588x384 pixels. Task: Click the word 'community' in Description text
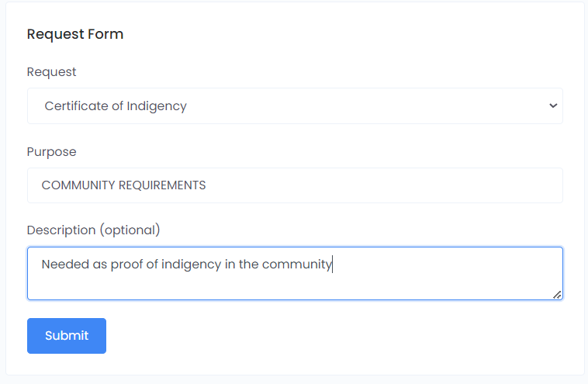pos(296,265)
